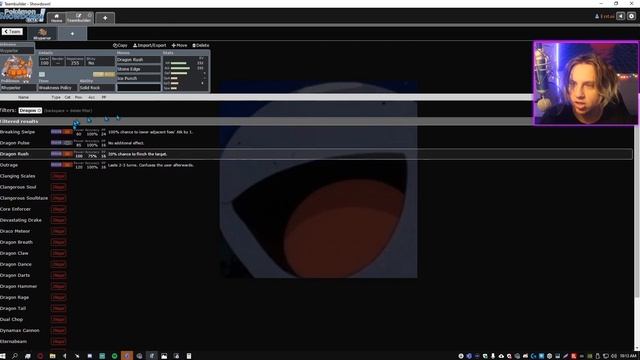Select the Rhyperior team slot tab
The image size is (640, 360).
coord(42,34)
